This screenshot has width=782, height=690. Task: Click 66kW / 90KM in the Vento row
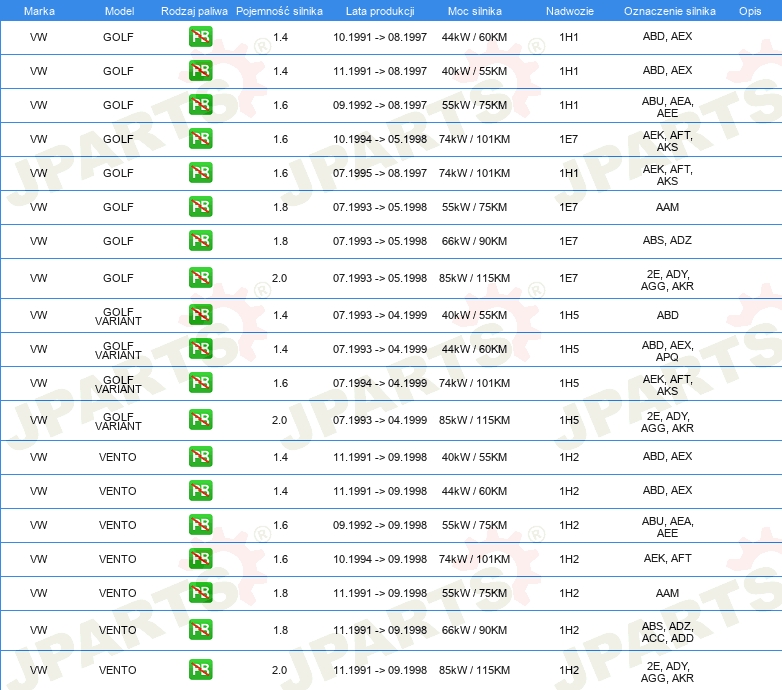point(474,630)
